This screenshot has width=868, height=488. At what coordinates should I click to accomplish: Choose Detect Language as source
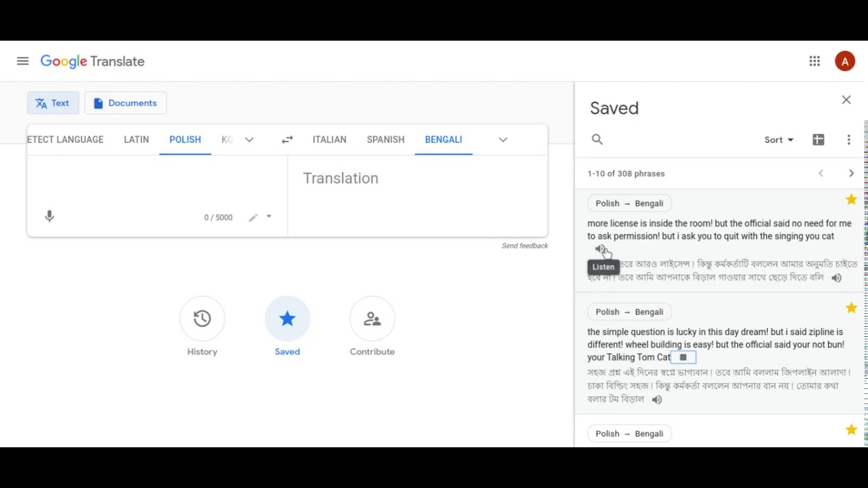pyautogui.click(x=65, y=140)
